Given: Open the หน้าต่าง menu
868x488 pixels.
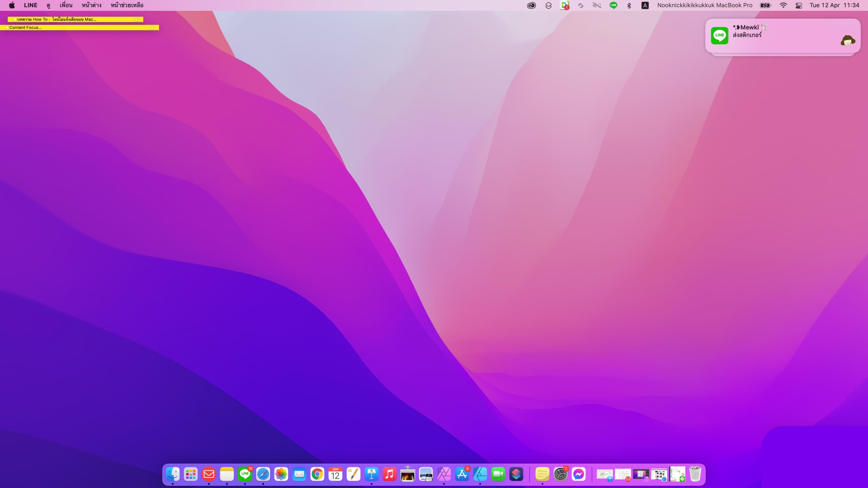Looking at the screenshot, I should point(91,5).
